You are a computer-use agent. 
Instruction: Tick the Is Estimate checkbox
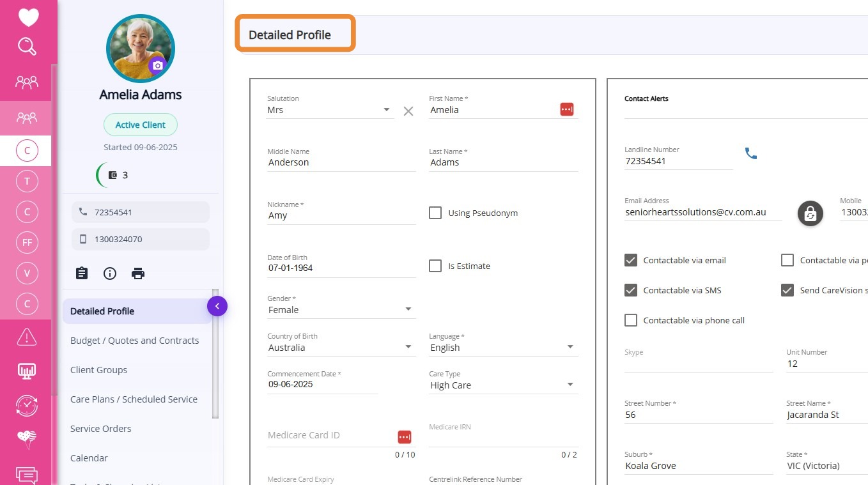point(435,266)
